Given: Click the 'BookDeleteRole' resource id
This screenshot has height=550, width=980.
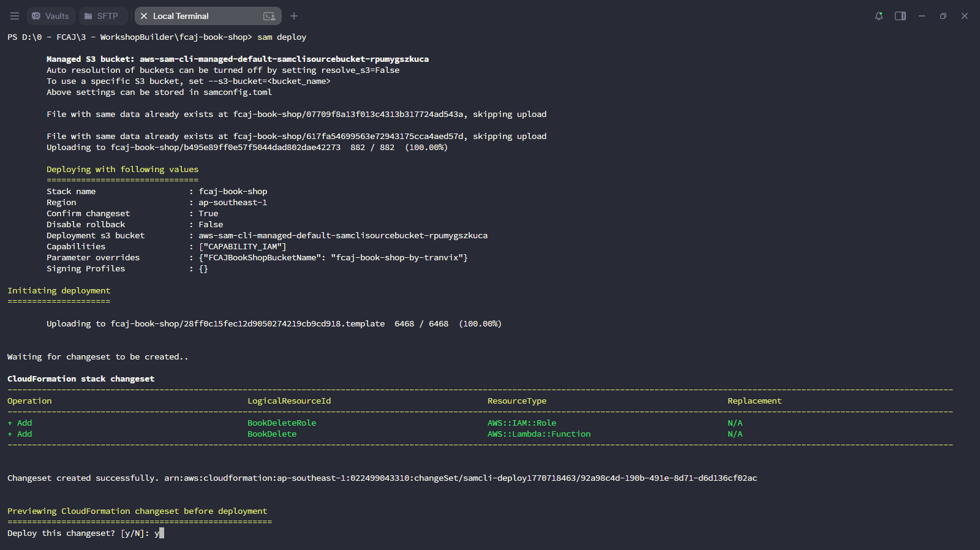Looking at the screenshot, I should click(282, 423).
